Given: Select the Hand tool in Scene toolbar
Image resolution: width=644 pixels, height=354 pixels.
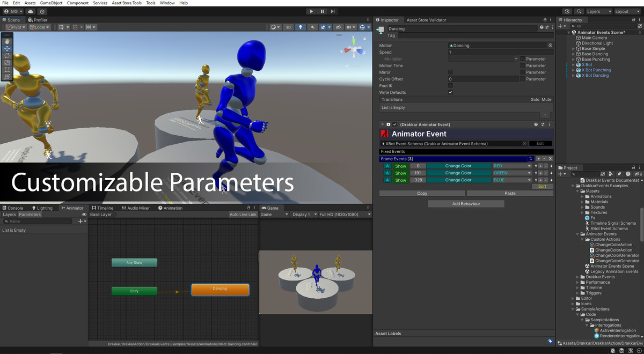Looking at the screenshot, I should [7, 41].
